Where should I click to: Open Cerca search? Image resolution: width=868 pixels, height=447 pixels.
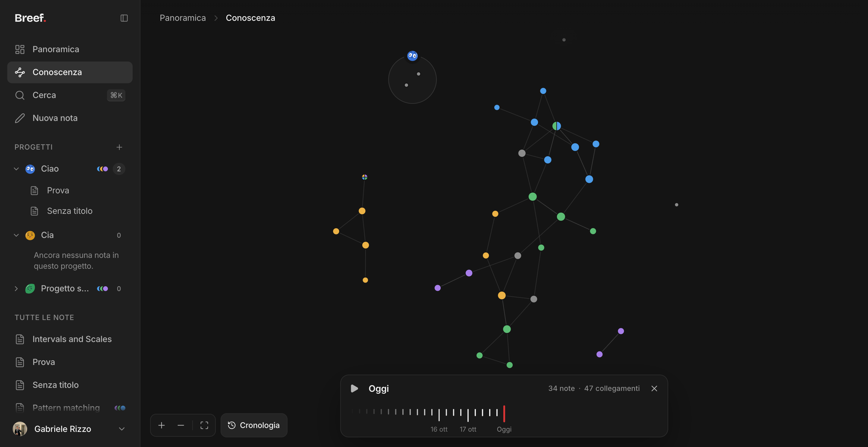pyautogui.click(x=70, y=95)
